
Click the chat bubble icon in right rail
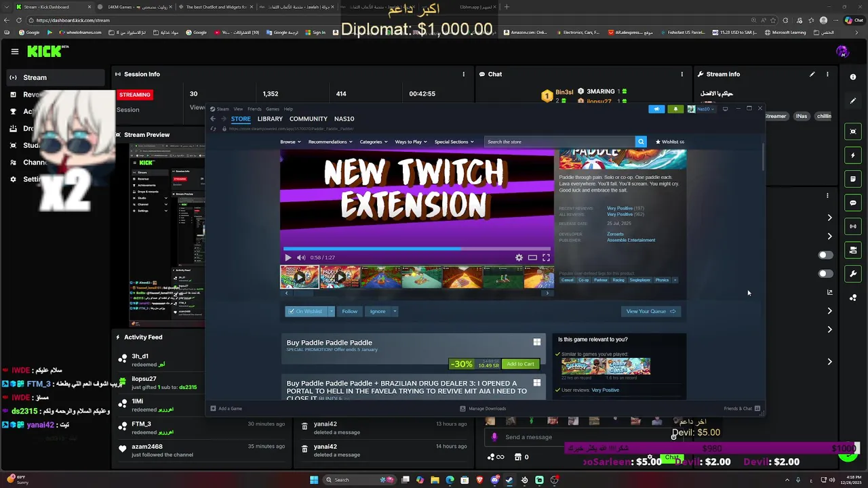click(853, 203)
